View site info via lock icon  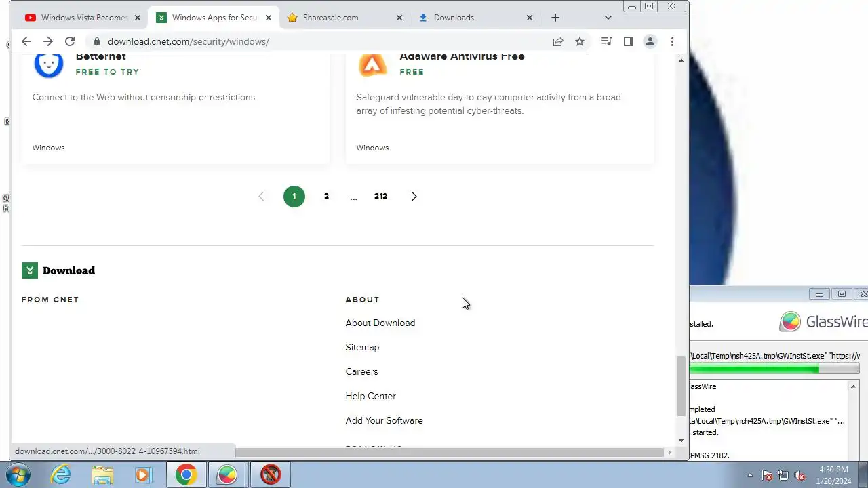[98, 41]
